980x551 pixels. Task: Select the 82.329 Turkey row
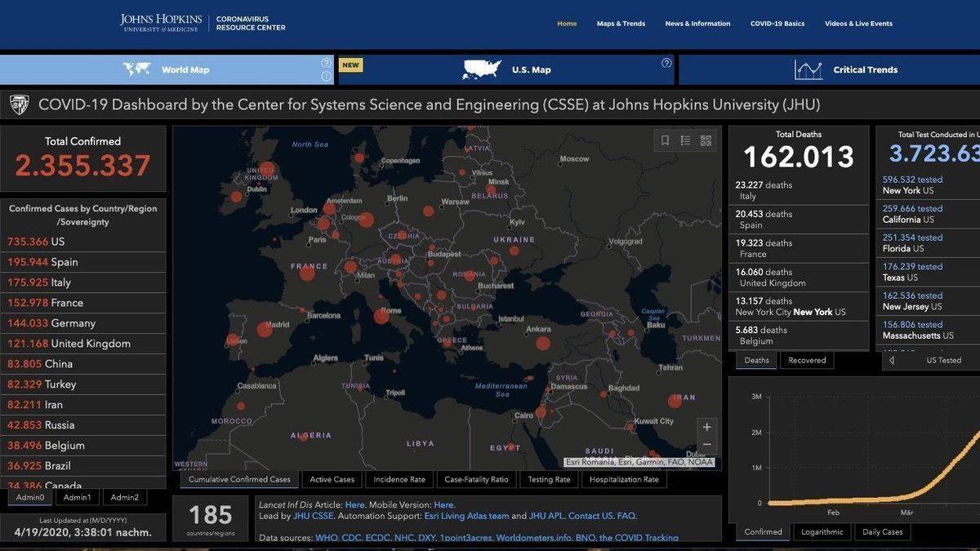[x=82, y=384]
